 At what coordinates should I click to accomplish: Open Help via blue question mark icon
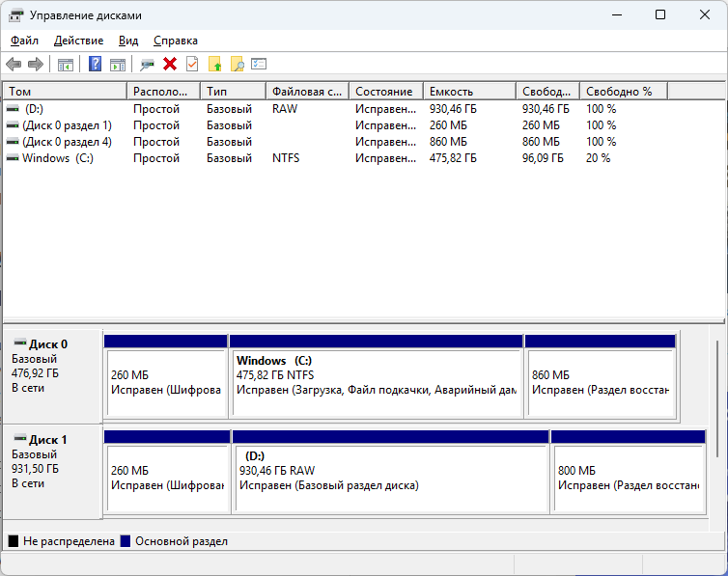coord(95,64)
